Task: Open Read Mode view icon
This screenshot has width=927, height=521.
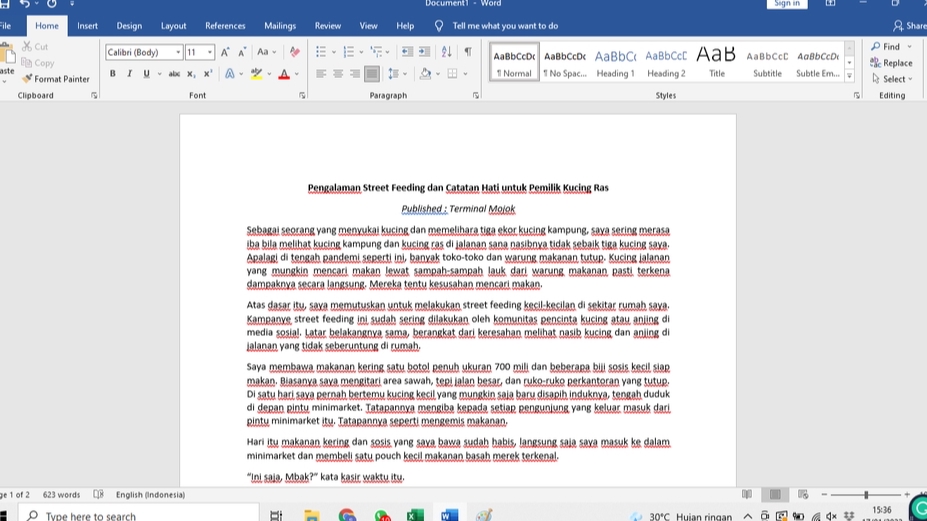Action: [747, 494]
